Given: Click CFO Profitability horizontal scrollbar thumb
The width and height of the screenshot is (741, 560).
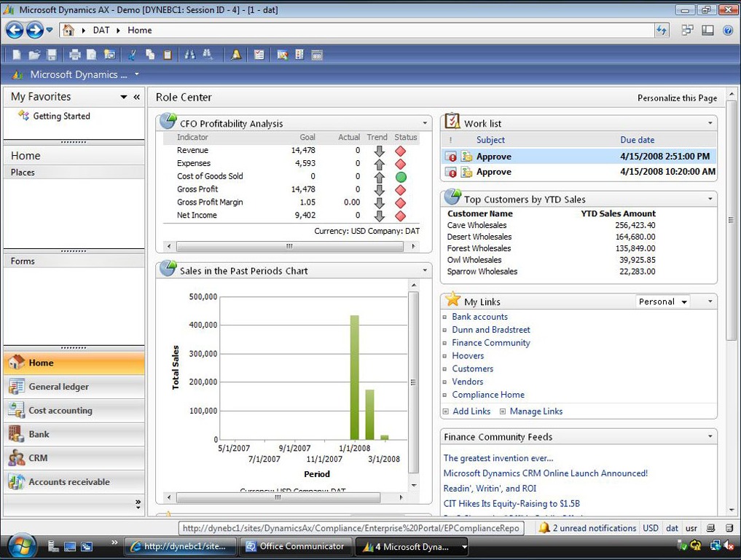Looking at the screenshot, I should [x=290, y=246].
